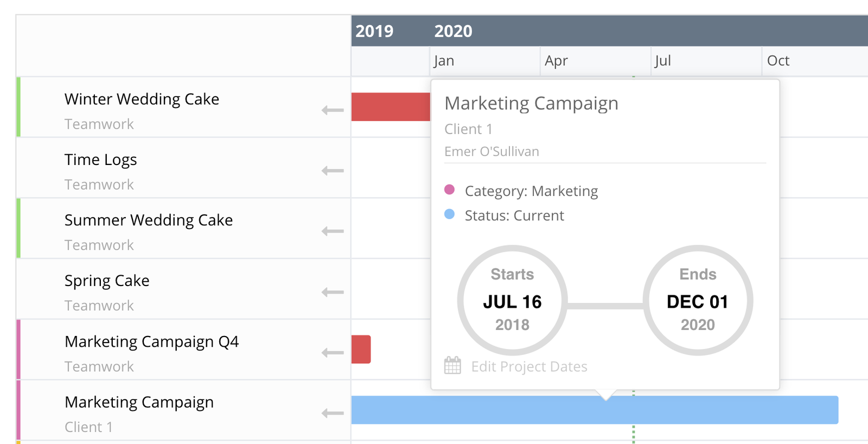Click the Starts JUL 16 2018 circle

(512, 300)
